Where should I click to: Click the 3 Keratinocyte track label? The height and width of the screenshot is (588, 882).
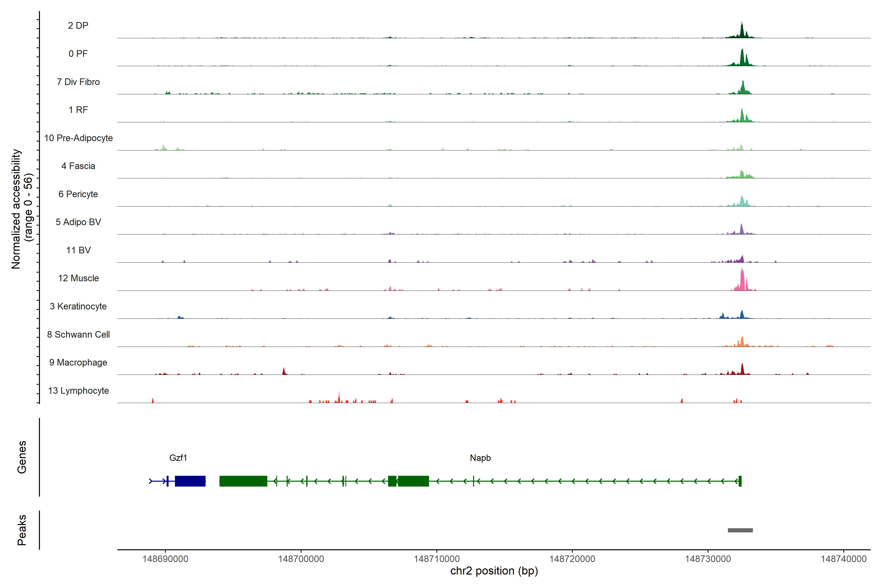(x=78, y=306)
